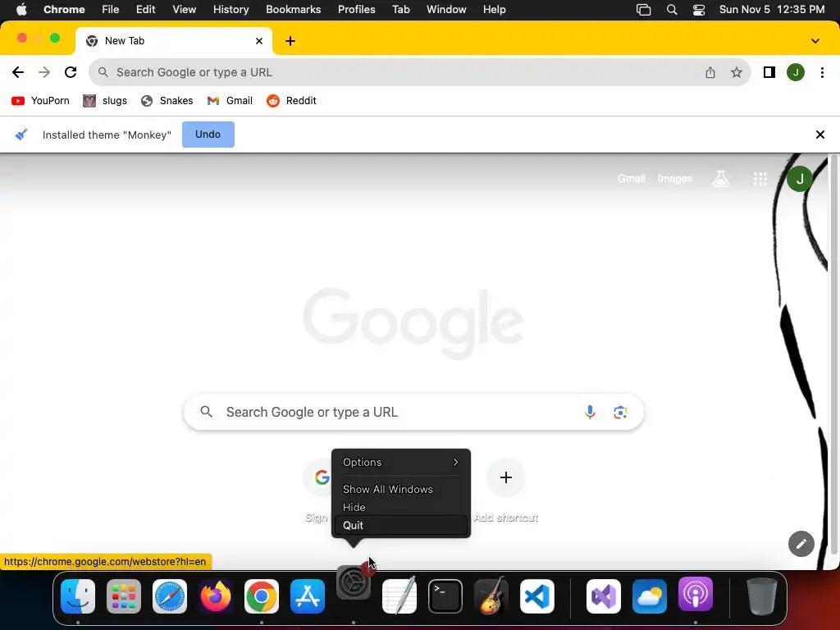This screenshot has height=630, width=840.
Task: Open Spotlight search in the menu bar
Action: click(x=672, y=10)
